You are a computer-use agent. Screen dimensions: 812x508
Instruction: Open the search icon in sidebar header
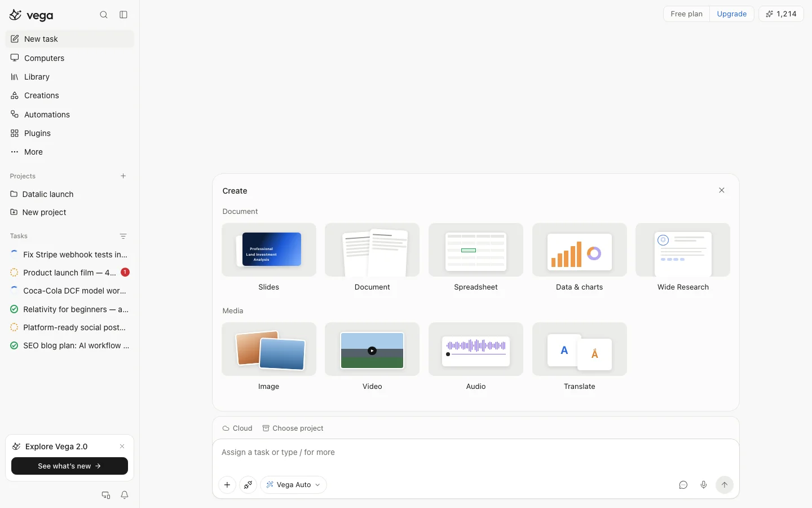(104, 15)
